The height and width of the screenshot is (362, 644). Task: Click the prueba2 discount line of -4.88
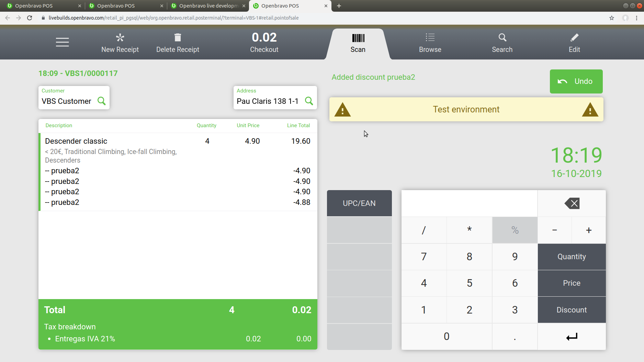(x=178, y=202)
